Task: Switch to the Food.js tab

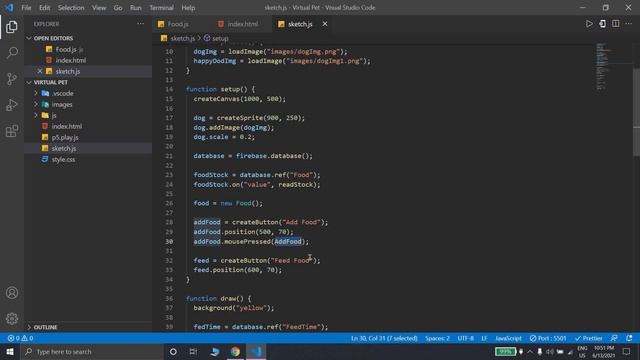Action: pos(178,24)
